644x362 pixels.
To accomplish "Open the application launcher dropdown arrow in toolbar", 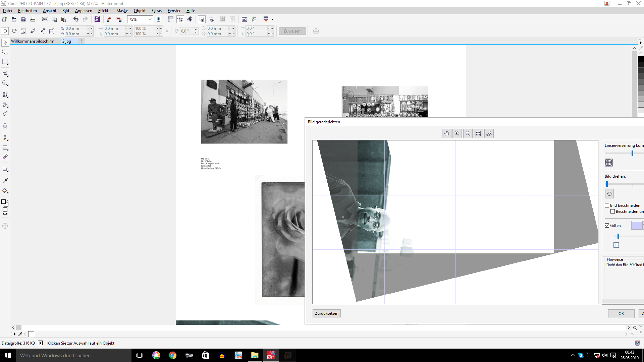I will (272, 19).
